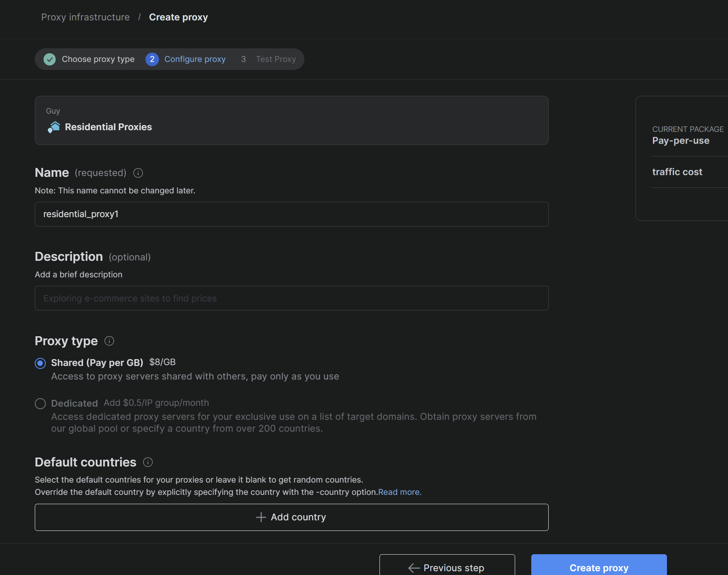Click the step 2 circle badge
The height and width of the screenshot is (575, 728).
tap(152, 59)
